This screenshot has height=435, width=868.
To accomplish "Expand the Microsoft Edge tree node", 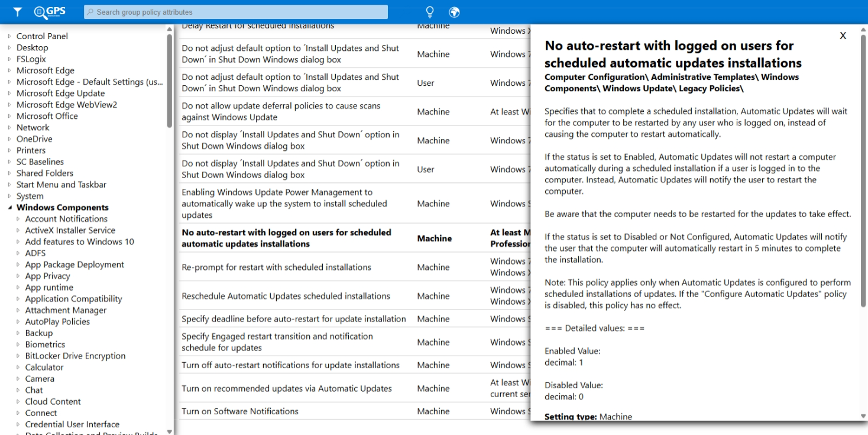I will click(9, 70).
